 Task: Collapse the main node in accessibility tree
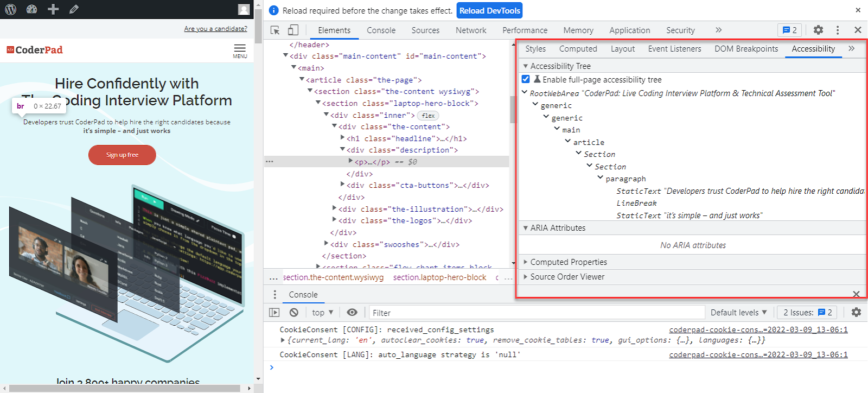click(x=557, y=129)
